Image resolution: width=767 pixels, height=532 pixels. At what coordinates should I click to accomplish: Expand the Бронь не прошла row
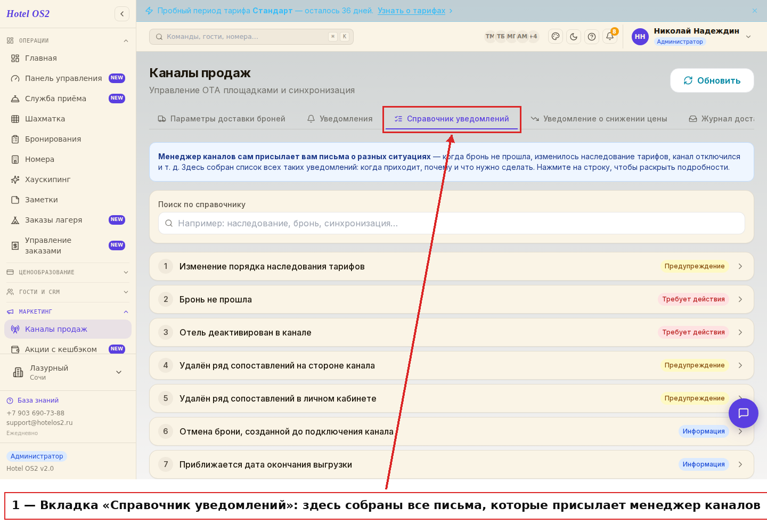click(452, 299)
